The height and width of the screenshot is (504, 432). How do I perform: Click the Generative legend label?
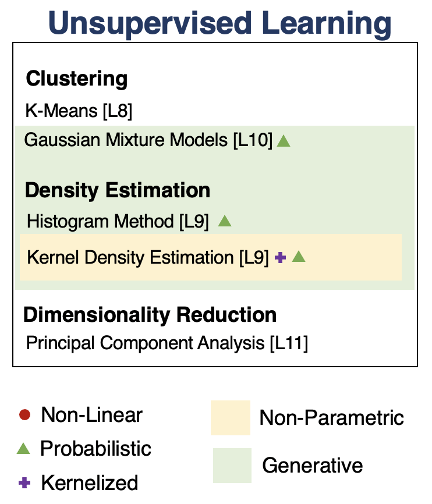[312, 466]
